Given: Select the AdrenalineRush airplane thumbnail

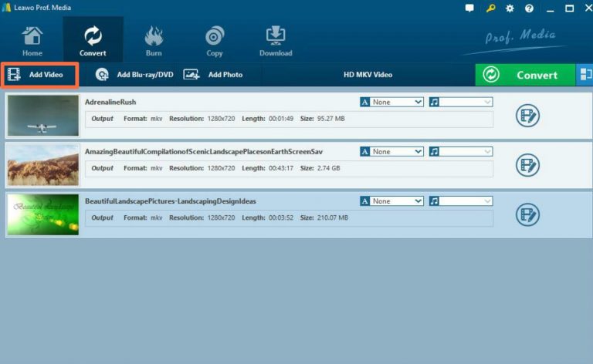Looking at the screenshot, I should (x=43, y=115).
